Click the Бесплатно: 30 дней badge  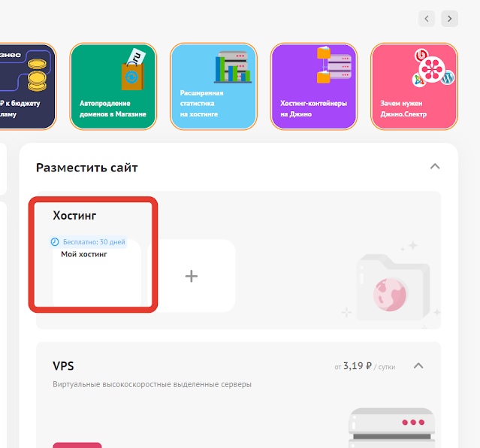point(88,242)
